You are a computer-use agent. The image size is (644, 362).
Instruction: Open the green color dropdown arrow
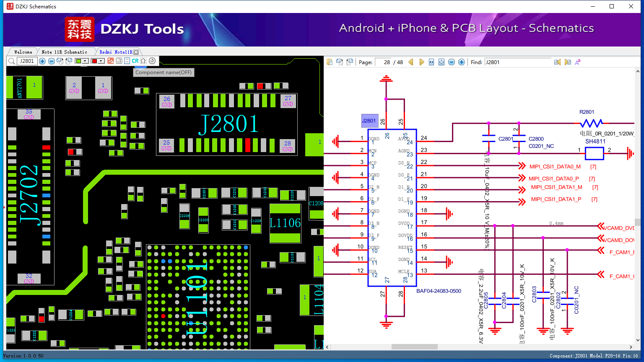[x=85, y=61]
